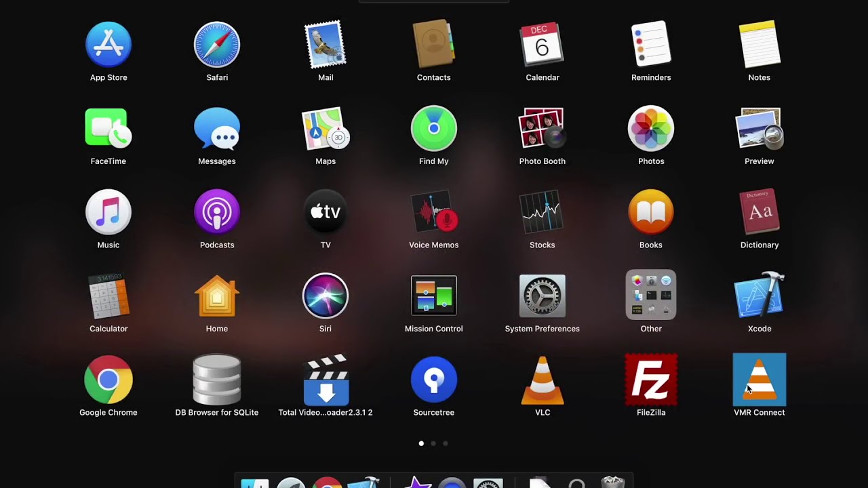
Task: Open the Calendar app
Action: pos(542,45)
